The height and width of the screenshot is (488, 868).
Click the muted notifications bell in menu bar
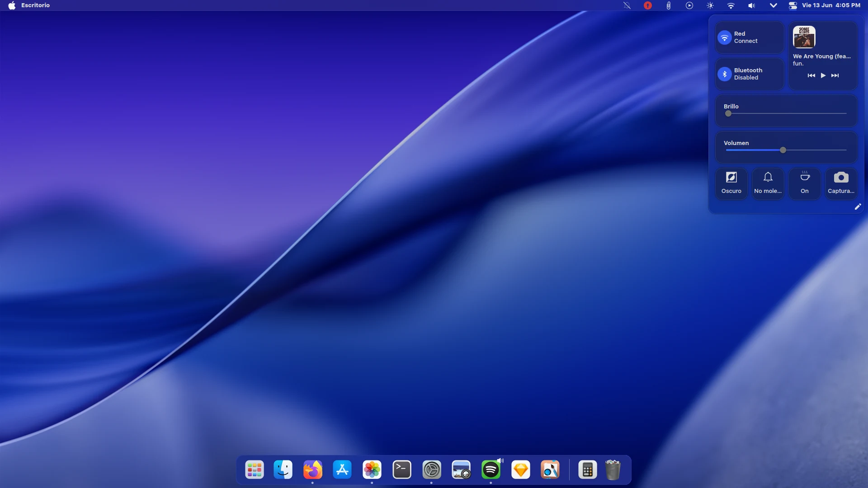(627, 5)
